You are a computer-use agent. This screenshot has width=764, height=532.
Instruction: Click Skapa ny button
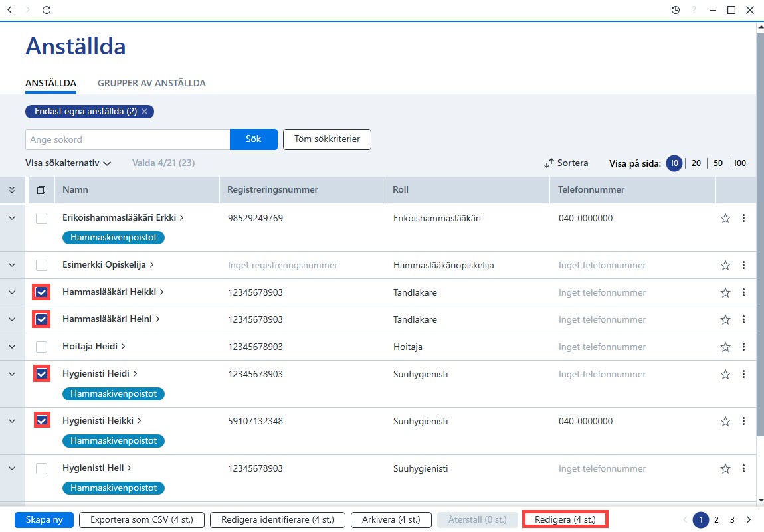point(45,520)
